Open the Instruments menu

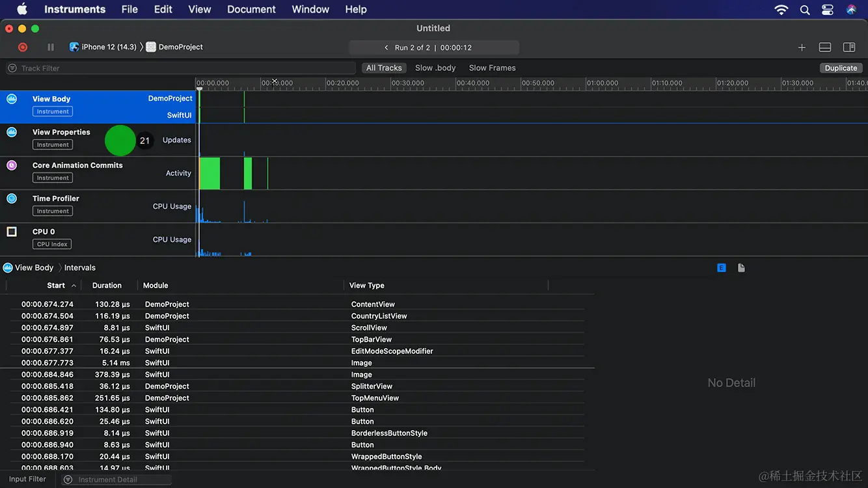click(75, 9)
